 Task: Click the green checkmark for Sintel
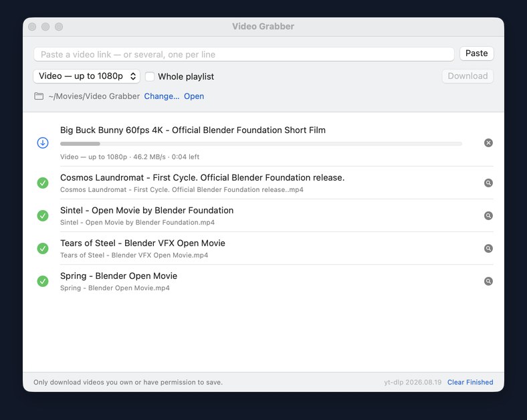pyautogui.click(x=43, y=216)
